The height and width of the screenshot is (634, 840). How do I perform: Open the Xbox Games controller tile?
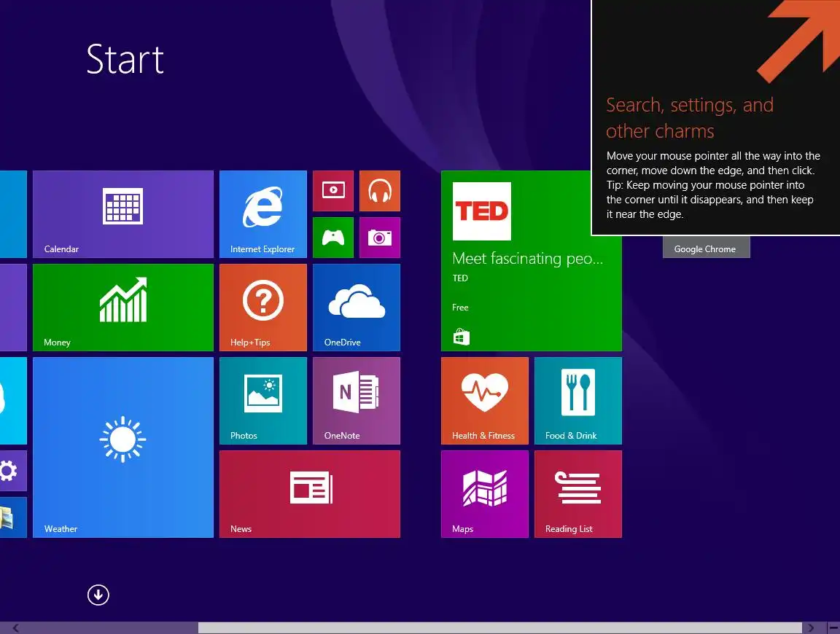point(333,238)
